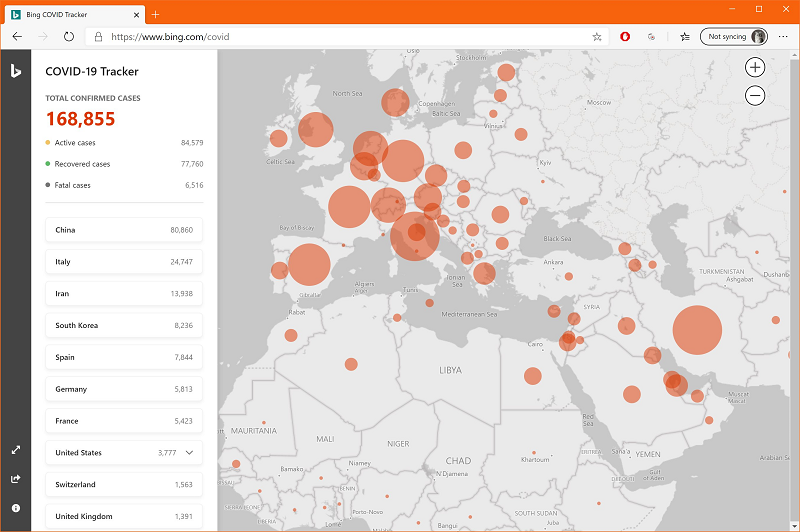Viewport: 800px width, 532px height.
Task: Expand the United States chevron
Action: coord(189,453)
